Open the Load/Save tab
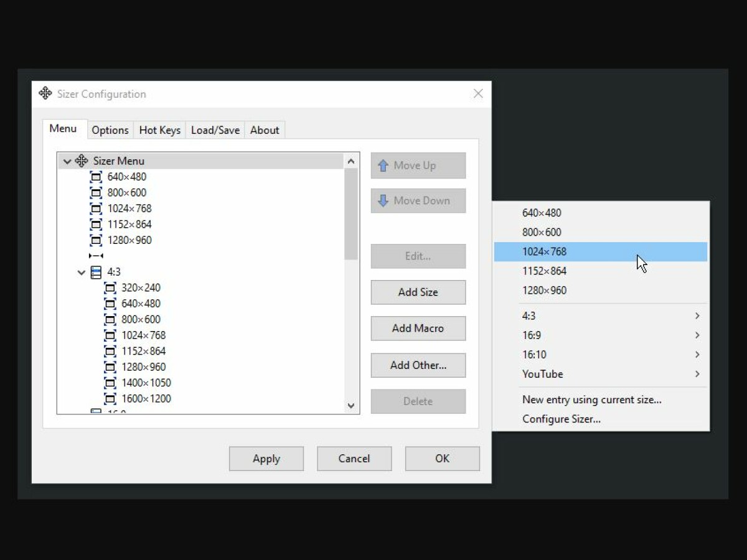 (x=215, y=130)
